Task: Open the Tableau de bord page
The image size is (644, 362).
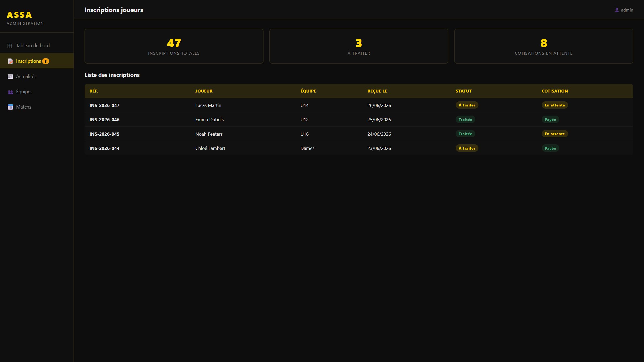Action: coord(37,46)
